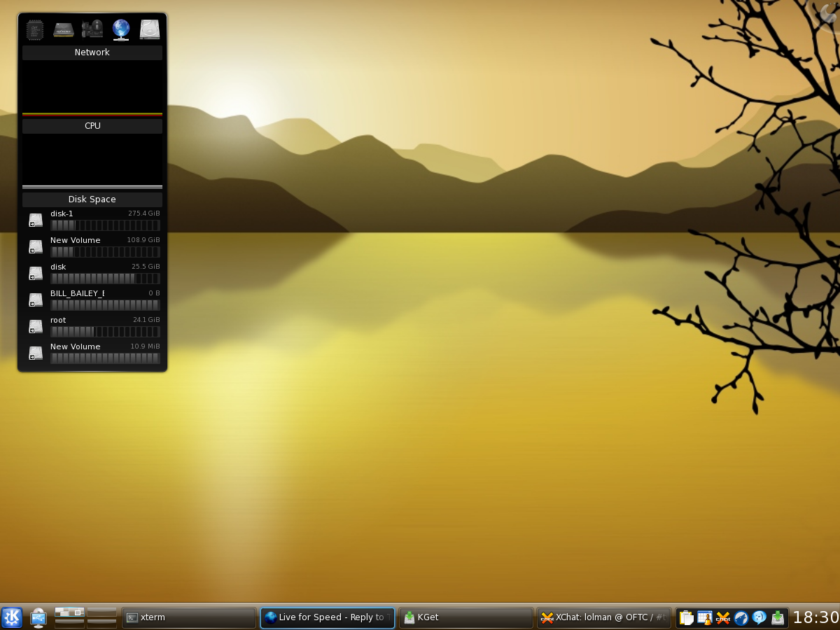The image size is (840, 630).
Task: Switch to the top-right virtual desktop in the pager
Action: (x=101, y=612)
